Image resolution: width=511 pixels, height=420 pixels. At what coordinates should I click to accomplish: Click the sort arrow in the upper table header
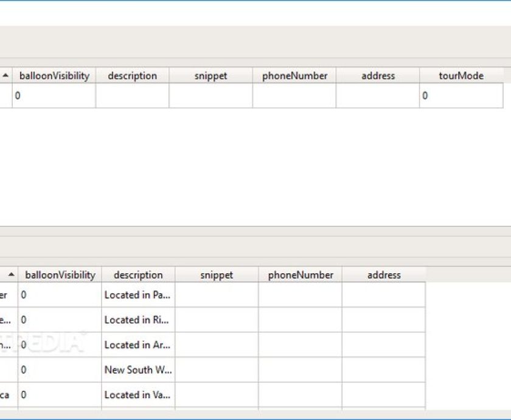[5, 75]
